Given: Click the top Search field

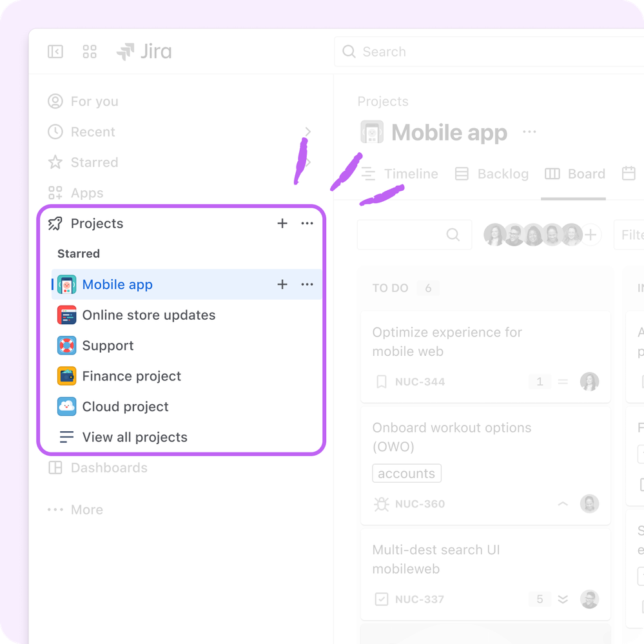Looking at the screenshot, I should (x=489, y=52).
